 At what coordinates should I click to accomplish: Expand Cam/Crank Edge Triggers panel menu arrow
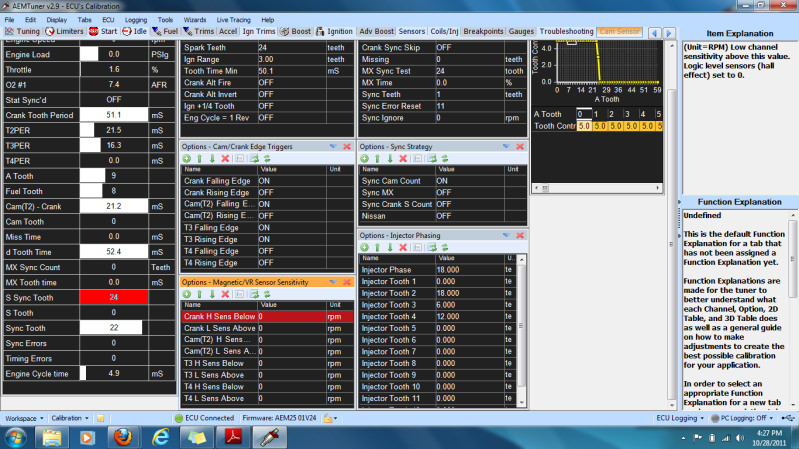tap(333, 146)
